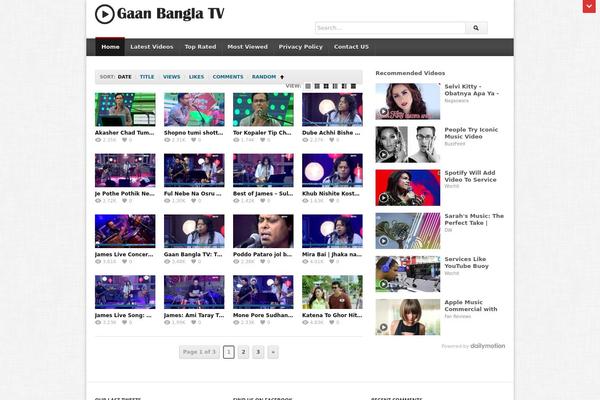Image resolution: width=600 pixels, height=400 pixels.
Task: Sort videos by DATE
Action: [124, 77]
